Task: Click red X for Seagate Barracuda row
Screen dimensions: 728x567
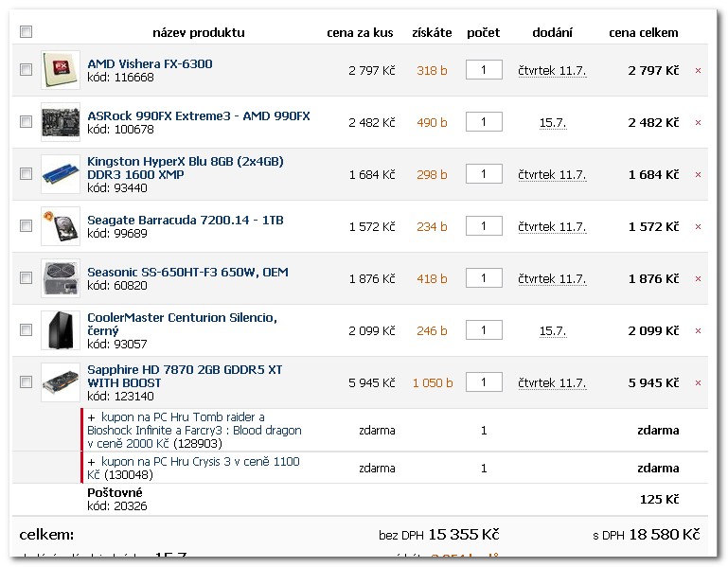Action: (698, 227)
